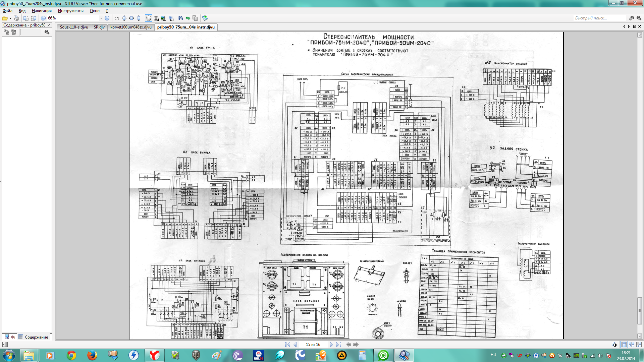
Task: Click expand-all icon in contents panel
Action: [6, 32]
